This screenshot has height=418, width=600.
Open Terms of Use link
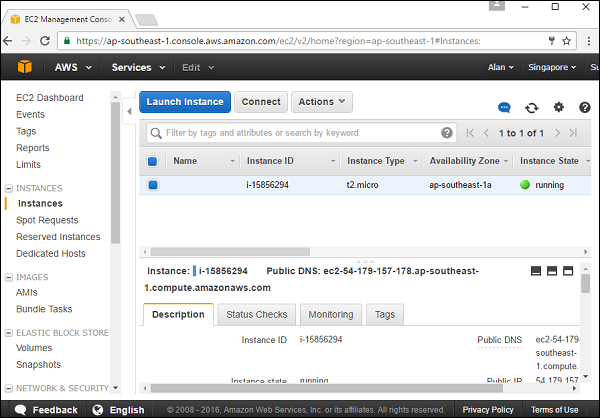pos(554,410)
